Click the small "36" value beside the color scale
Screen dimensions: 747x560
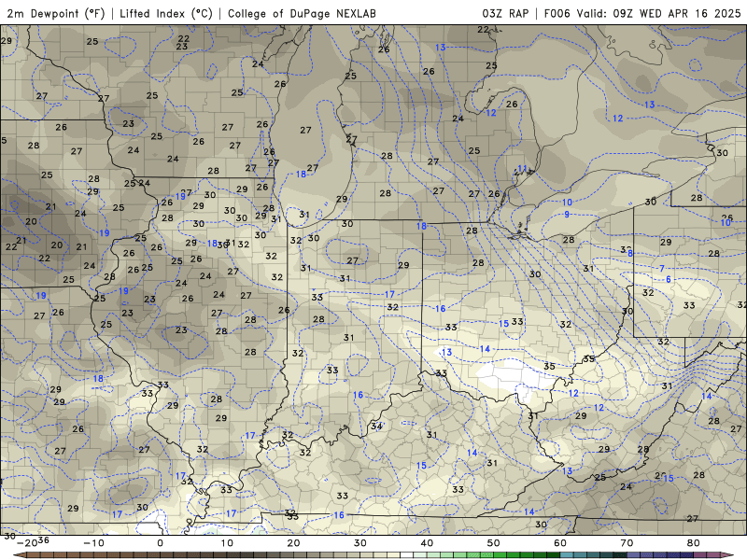[43, 539]
